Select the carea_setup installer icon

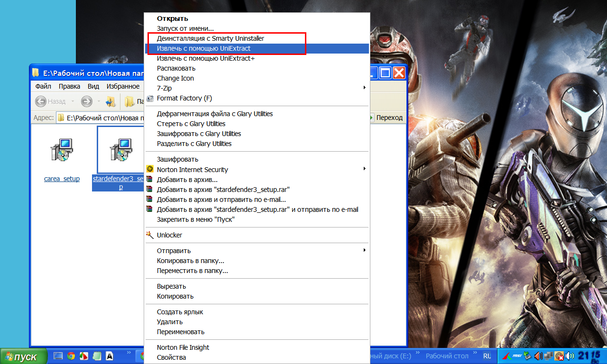pyautogui.click(x=62, y=150)
